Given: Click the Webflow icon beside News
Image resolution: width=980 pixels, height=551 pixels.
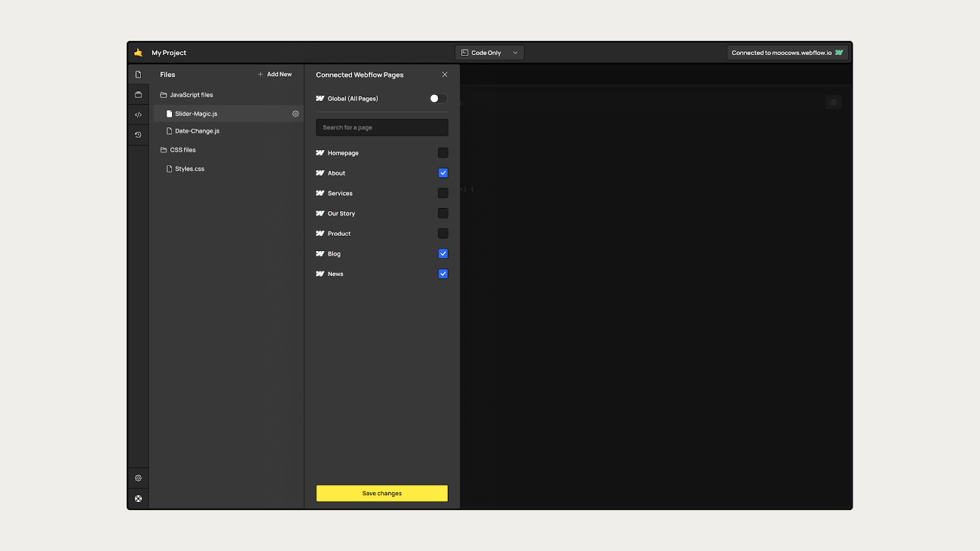Looking at the screenshot, I should pyautogui.click(x=320, y=274).
